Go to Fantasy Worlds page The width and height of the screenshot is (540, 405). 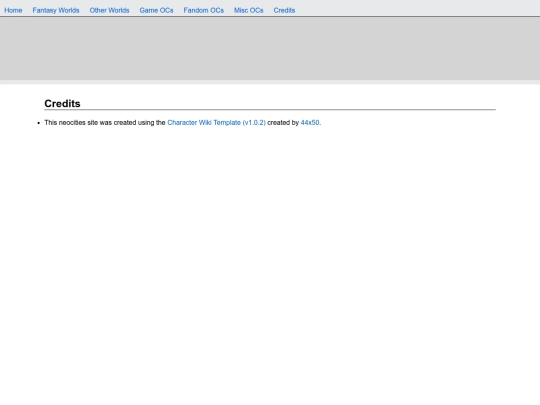[x=56, y=10]
